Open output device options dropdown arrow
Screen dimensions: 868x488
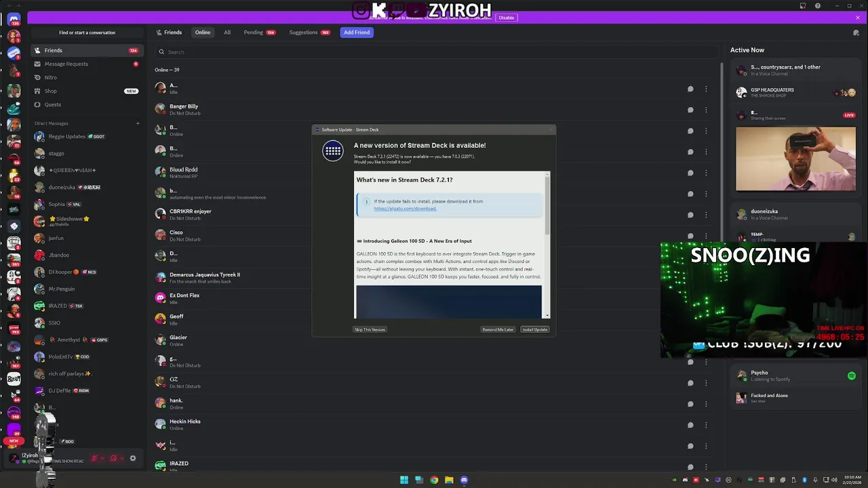point(122,458)
